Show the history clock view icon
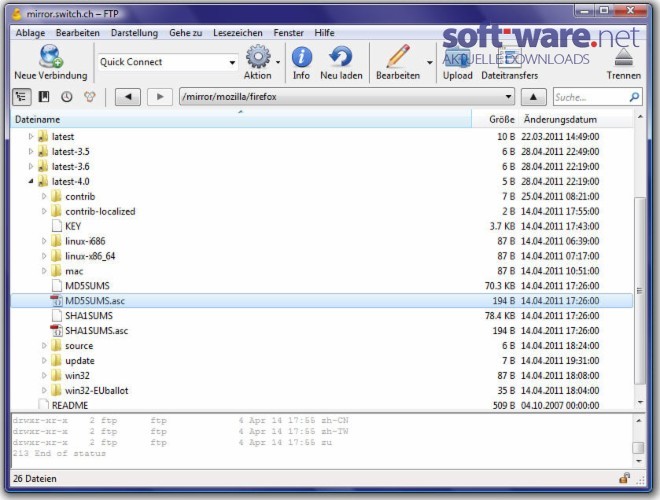660x500 pixels. (x=67, y=97)
